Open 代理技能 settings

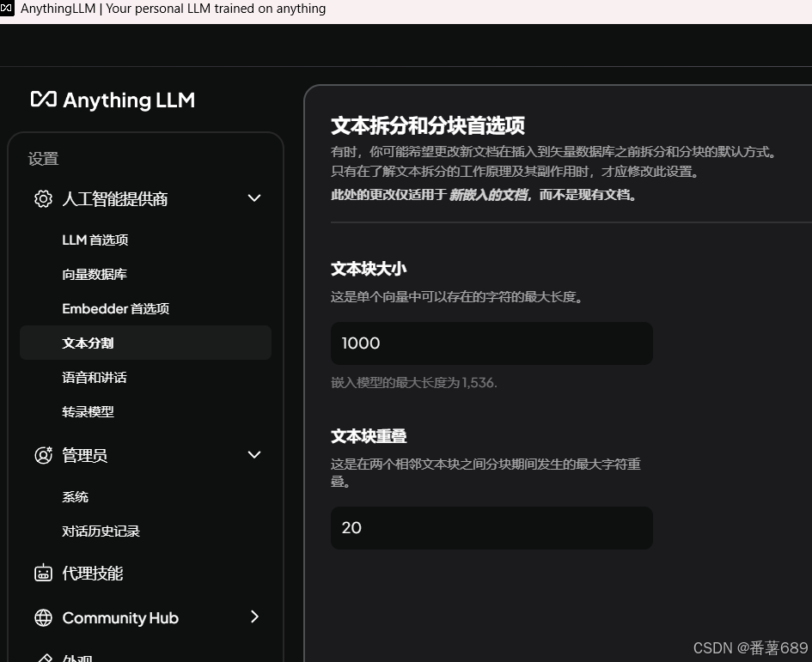(x=93, y=573)
